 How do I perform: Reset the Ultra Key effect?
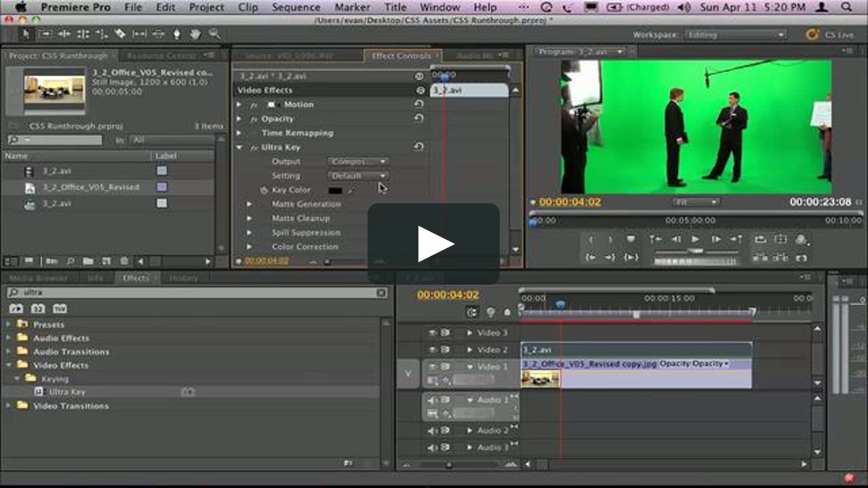point(419,146)
